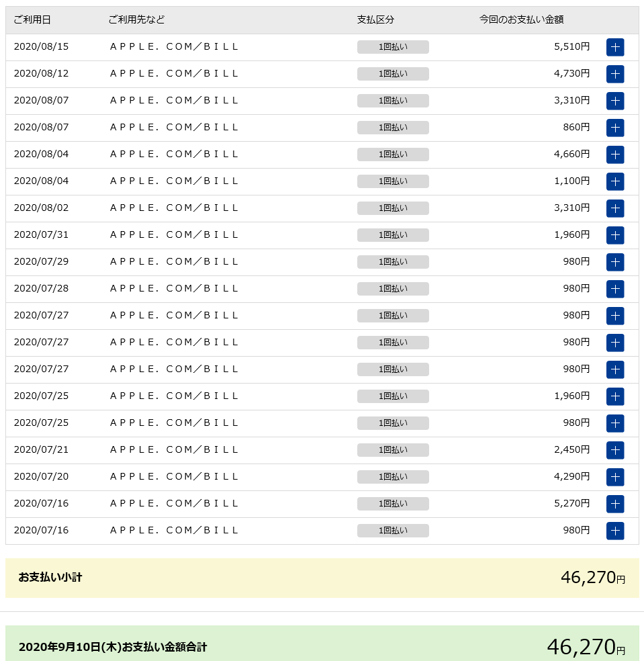The image size is (644, 661).
Task: Click APPLE.COM/BILL merchant in 2020/08/15 row
Action: point(174,47)
